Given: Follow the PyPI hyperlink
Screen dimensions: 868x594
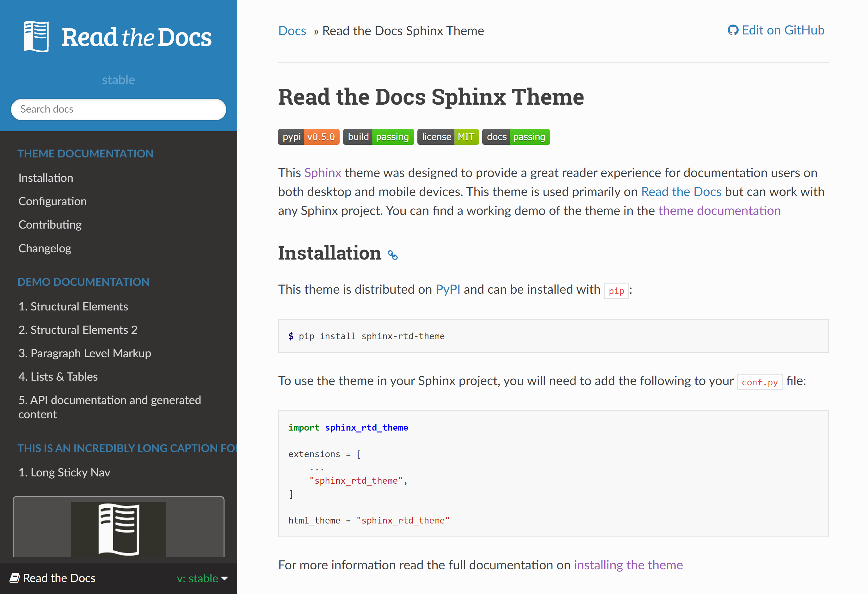Looking at the screenshot, I should click(447, 289).
